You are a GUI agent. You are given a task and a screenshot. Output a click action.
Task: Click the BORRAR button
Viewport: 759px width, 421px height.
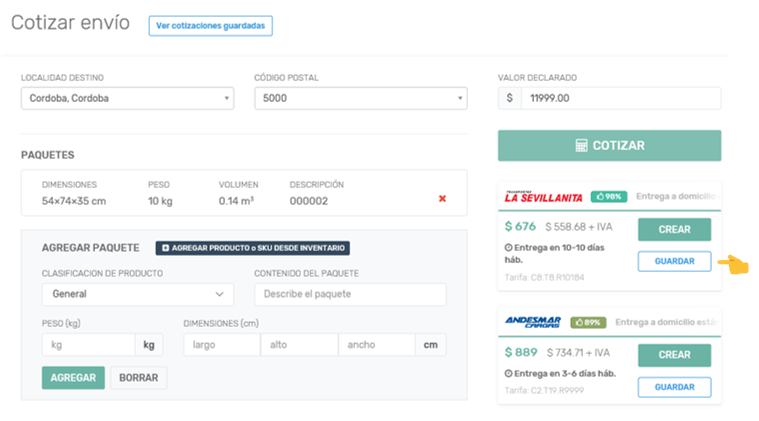(138, 378)
